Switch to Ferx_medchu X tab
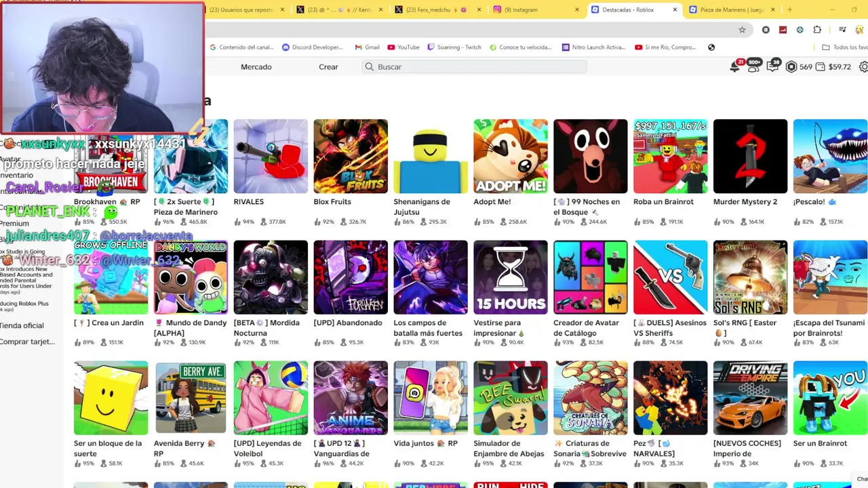This screenshot has width=868, height=488. (x=437, y=9)
